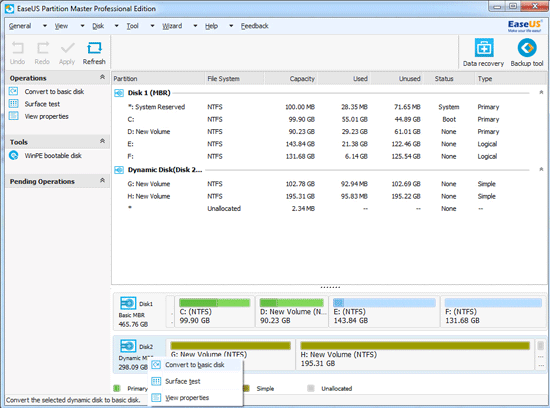Click Surface test link in Operations

tap(42, 104)
